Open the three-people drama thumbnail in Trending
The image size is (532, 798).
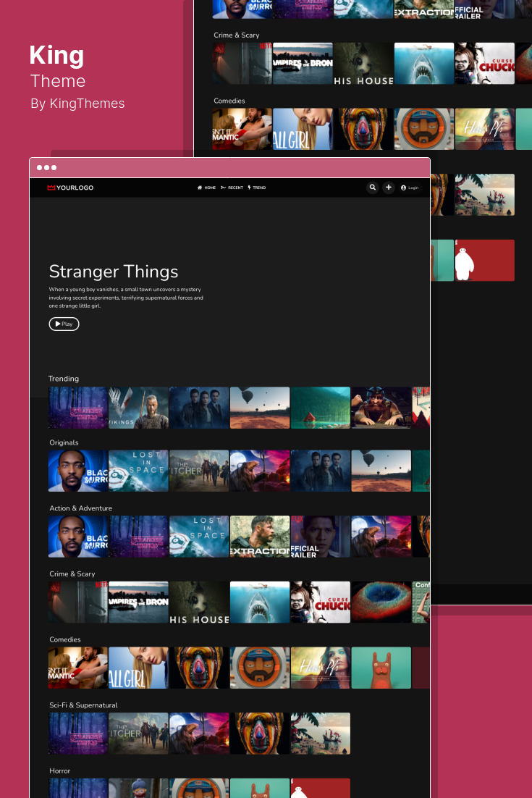[199, 408]
